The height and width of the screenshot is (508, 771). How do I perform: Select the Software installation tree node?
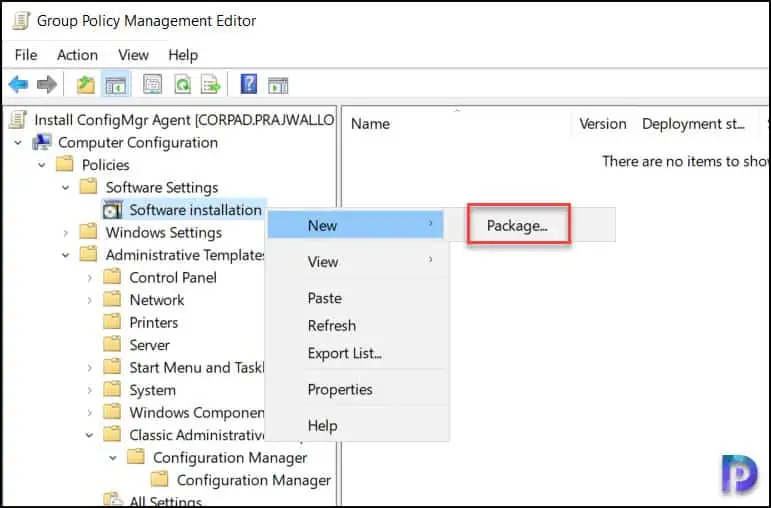(x=195, y=210)
